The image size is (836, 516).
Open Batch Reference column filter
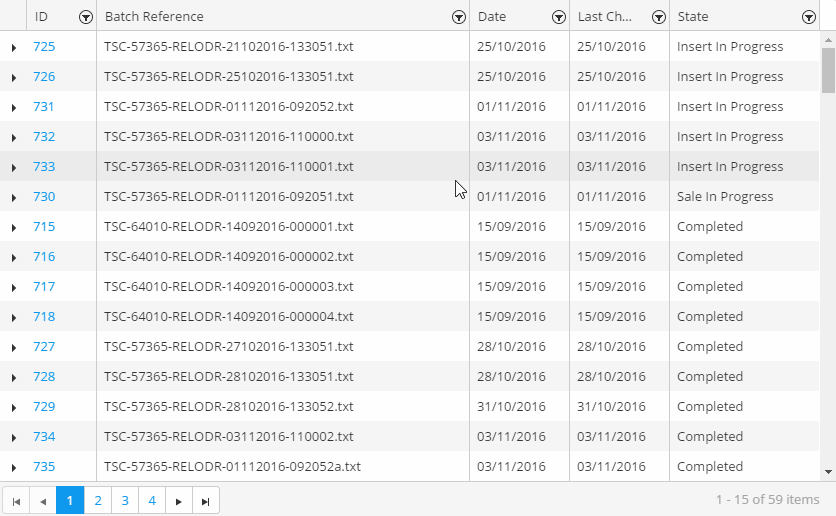pyautogui.click(x=458, y=17)
